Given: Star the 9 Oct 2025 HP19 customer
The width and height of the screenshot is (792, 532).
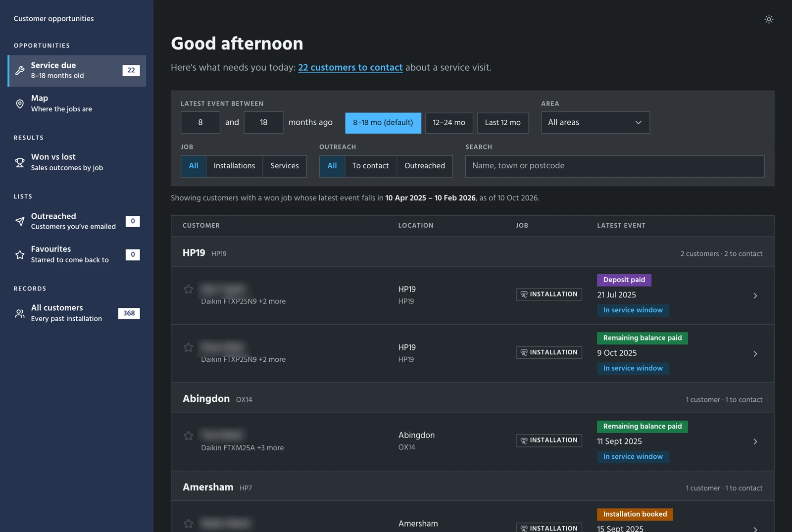Looking at the screenshot, I should point(188,347).
